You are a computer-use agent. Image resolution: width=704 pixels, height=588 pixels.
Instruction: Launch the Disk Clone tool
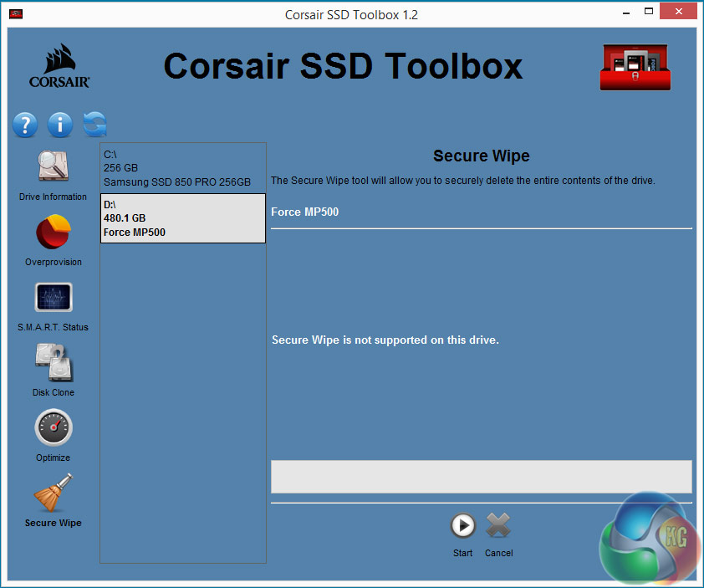53,364
